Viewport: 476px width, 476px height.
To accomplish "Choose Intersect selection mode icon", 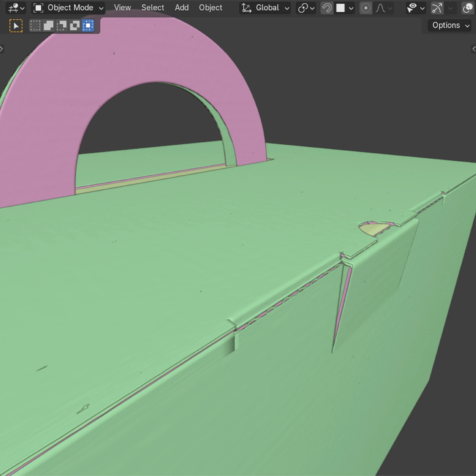I will tap(88, 26).
